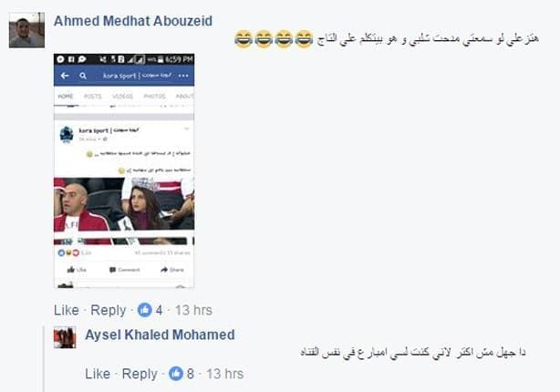Viewport: 560px width, 392px height.
Task: Open Aysel Khaled Mohamed's avatar
Action: point(65,337)
